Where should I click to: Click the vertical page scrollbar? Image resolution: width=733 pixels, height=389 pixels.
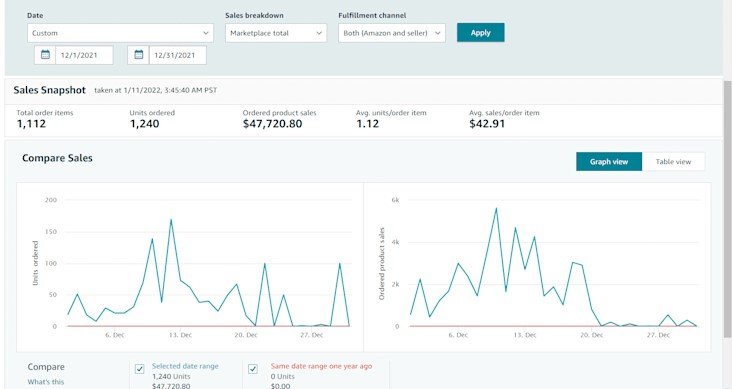point(727,209)
